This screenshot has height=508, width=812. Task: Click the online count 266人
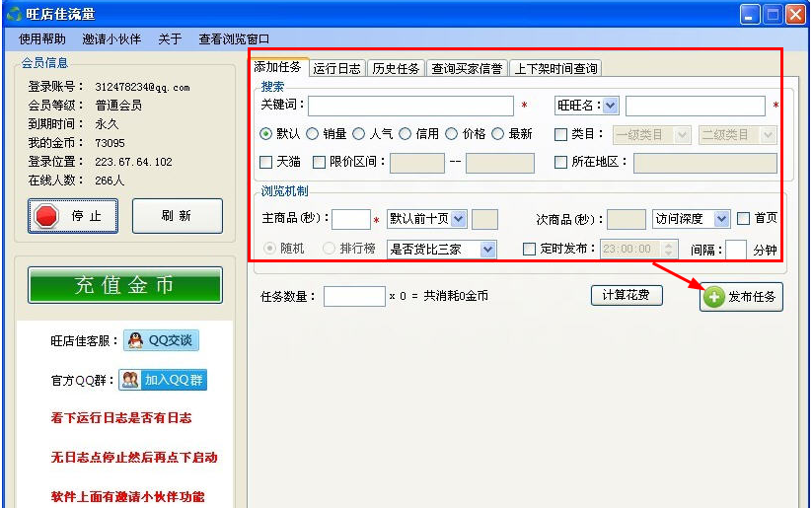[x=110, y=181]
